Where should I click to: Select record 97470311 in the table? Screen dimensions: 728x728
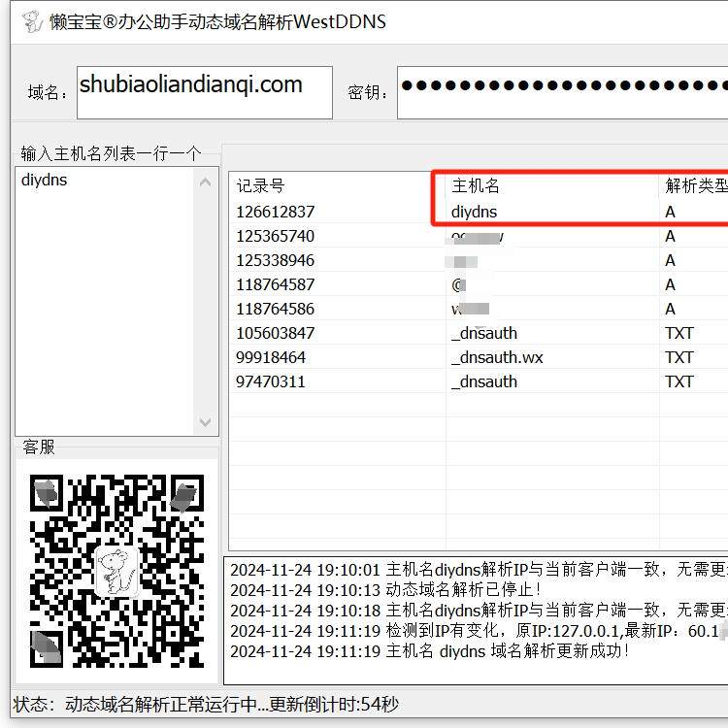[x=271, y=381]
